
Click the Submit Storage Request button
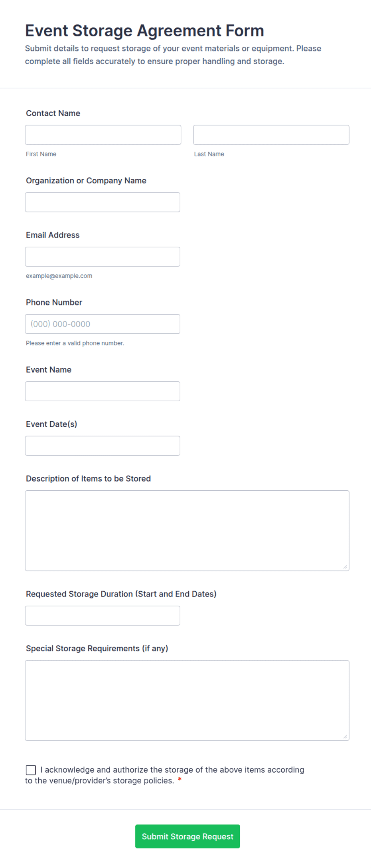[187, 836]
